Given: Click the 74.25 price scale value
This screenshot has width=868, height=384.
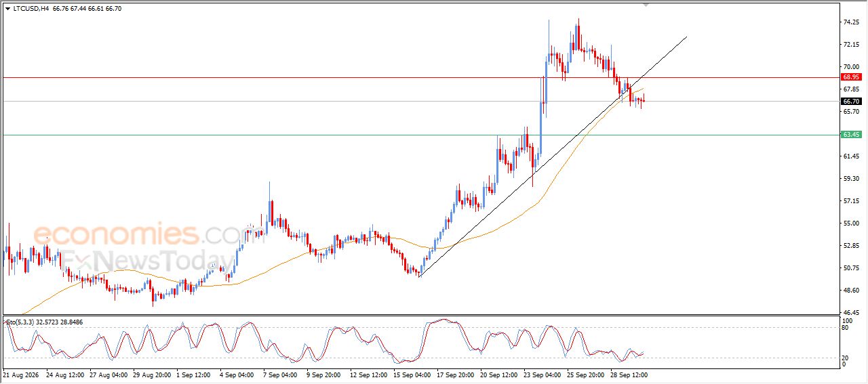Looking at the screenshot, I should [851, 22].
